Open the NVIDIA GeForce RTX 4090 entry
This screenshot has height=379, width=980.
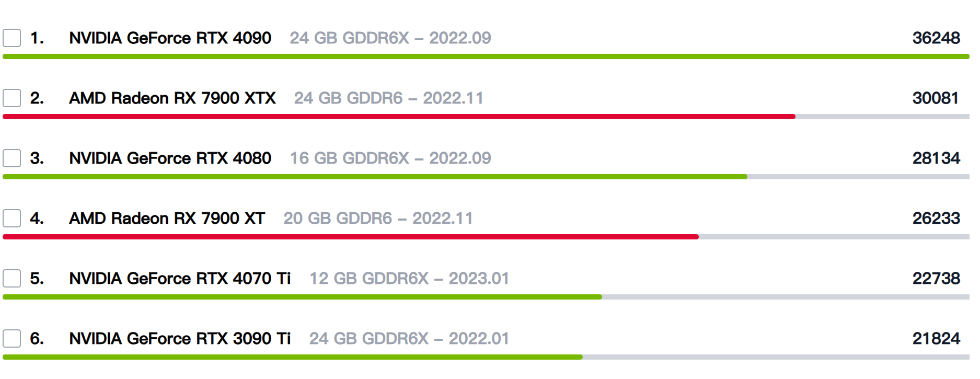pyautogui.click(x=170, y=38)
